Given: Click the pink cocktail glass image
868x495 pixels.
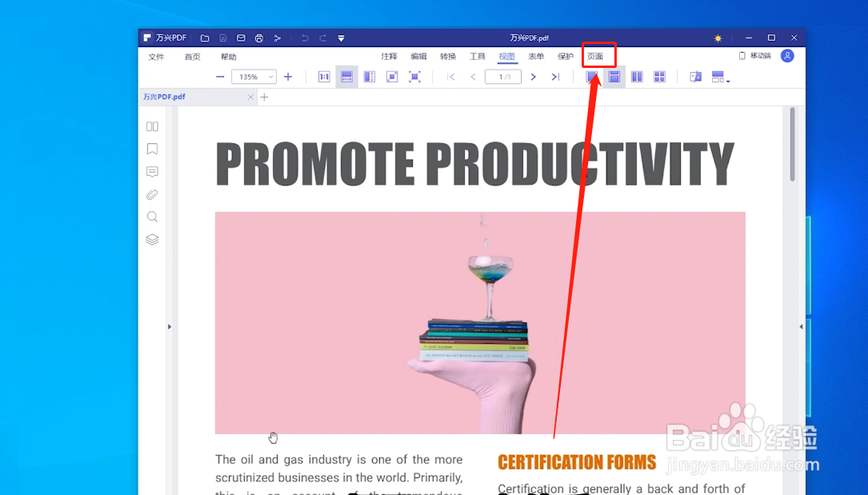Looking at the screenshot, I should pos(480,323).
